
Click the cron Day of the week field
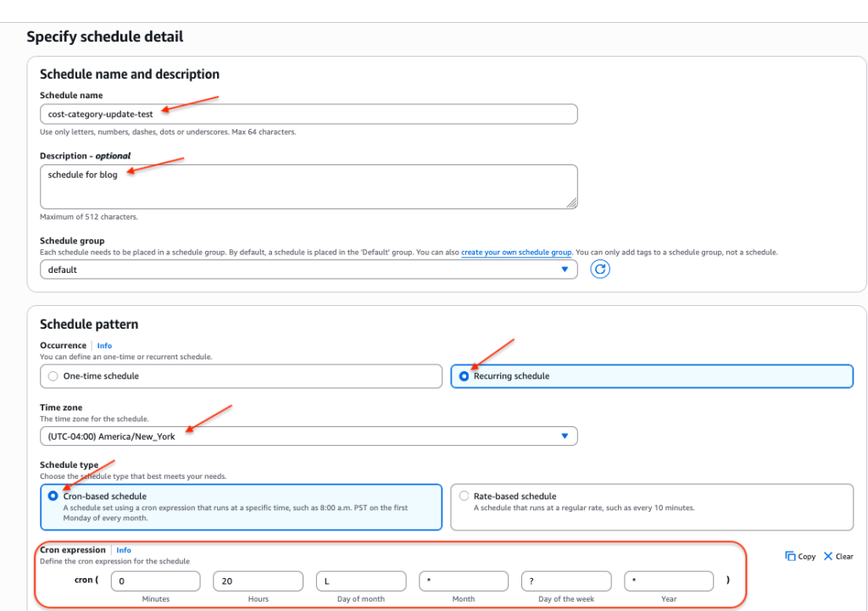[x=566, y=581]
